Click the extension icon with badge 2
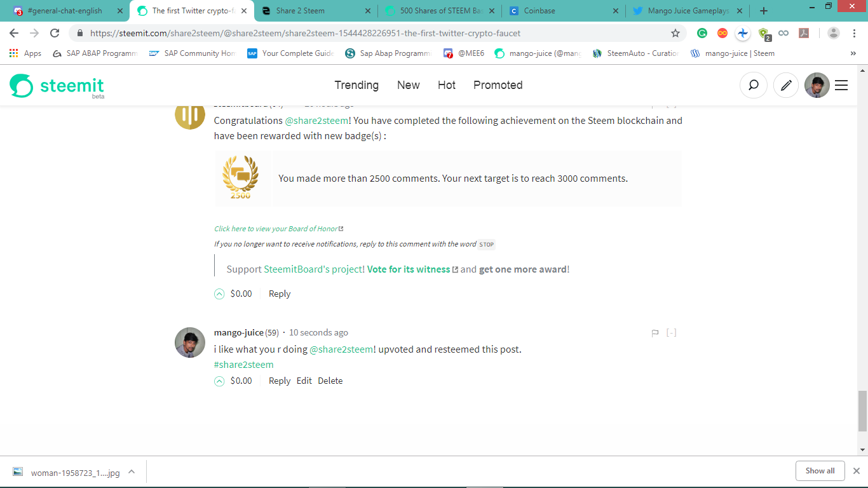Screen dimensions: 868x488 point(764,34)
